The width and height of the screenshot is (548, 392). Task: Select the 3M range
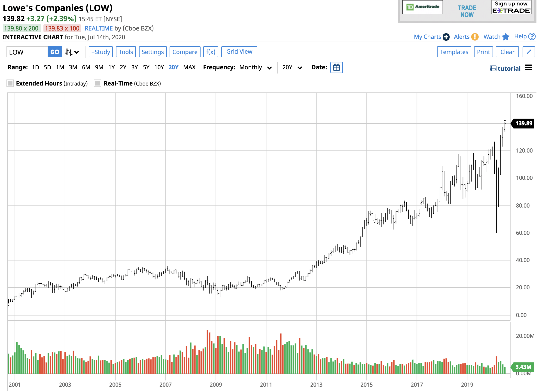73,67
